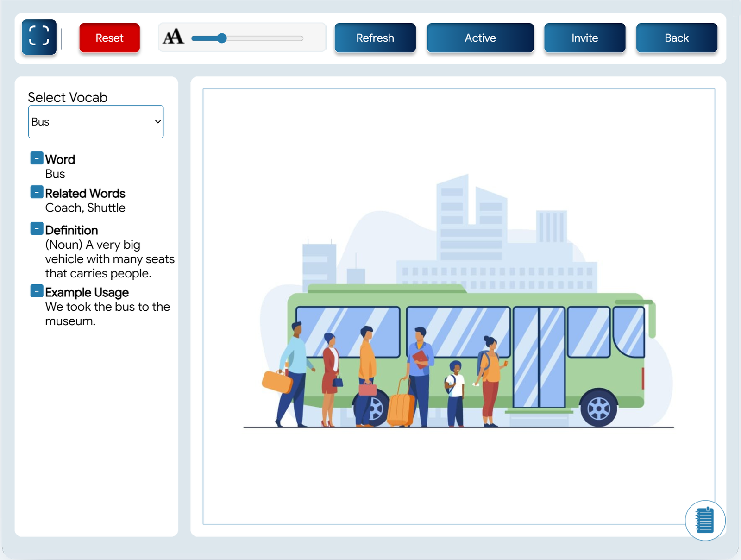Click the red Reset button

[109, 38]
